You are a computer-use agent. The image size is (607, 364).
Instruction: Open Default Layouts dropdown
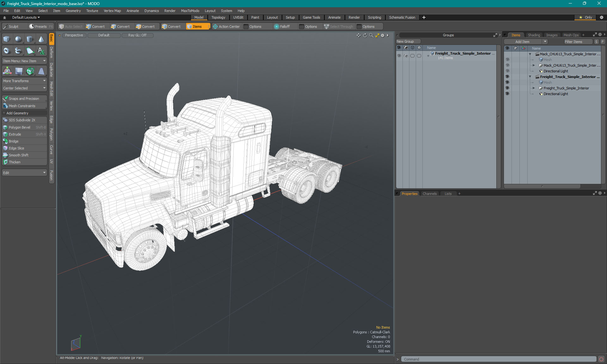tap(26, 17)
